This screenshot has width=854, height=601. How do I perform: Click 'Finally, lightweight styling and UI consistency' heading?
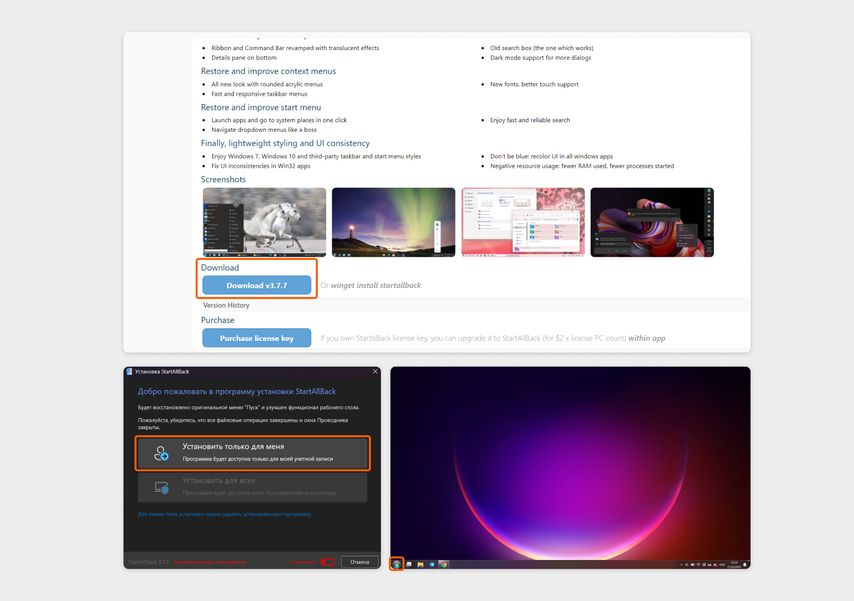point(285,143)
